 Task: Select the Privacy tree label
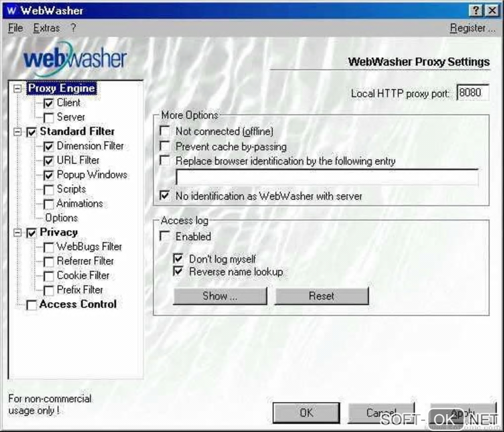coord(59,232)
